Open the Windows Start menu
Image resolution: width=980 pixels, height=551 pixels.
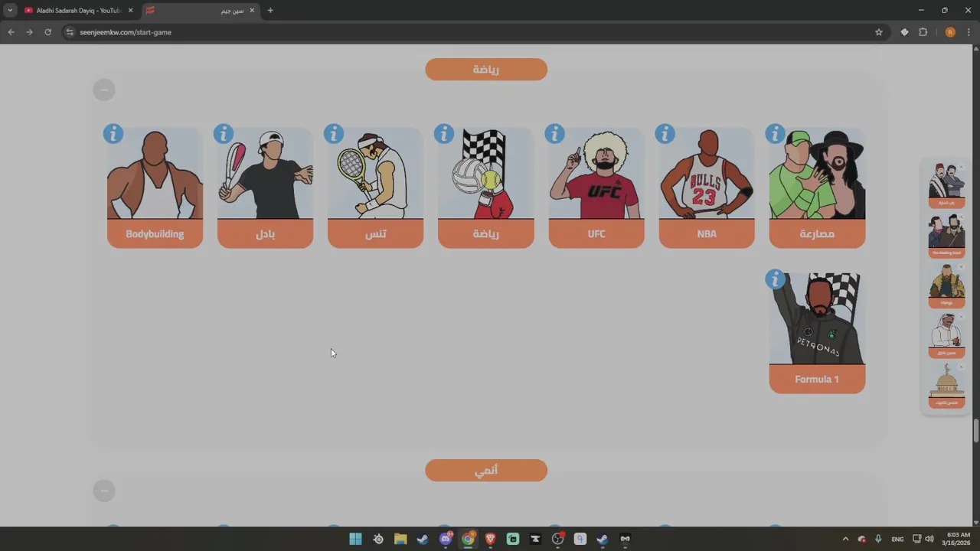click(x=355, y=539)
